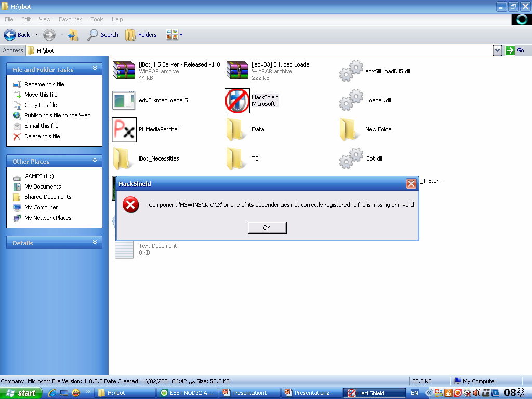Go back using the Back button

pos(17,35)
